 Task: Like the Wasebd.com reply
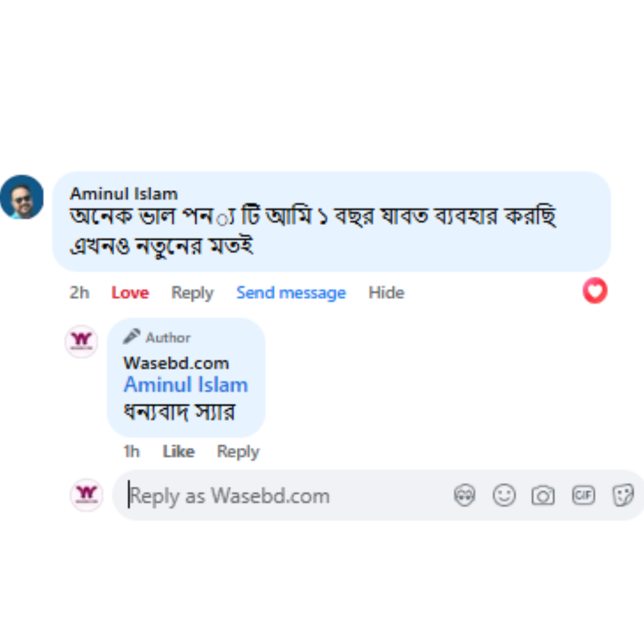(178, 452)
